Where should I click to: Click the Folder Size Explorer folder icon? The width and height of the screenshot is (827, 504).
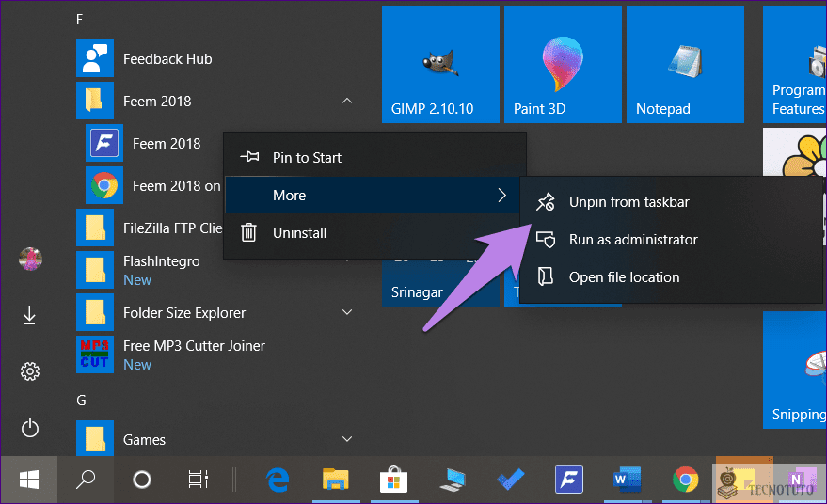click(95, 312)
